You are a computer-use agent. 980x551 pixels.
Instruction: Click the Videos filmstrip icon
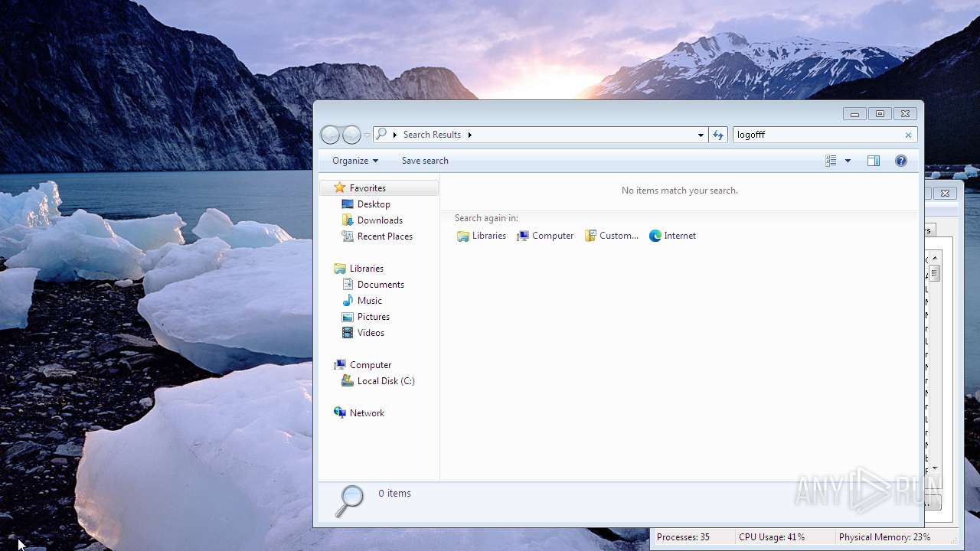348,333
